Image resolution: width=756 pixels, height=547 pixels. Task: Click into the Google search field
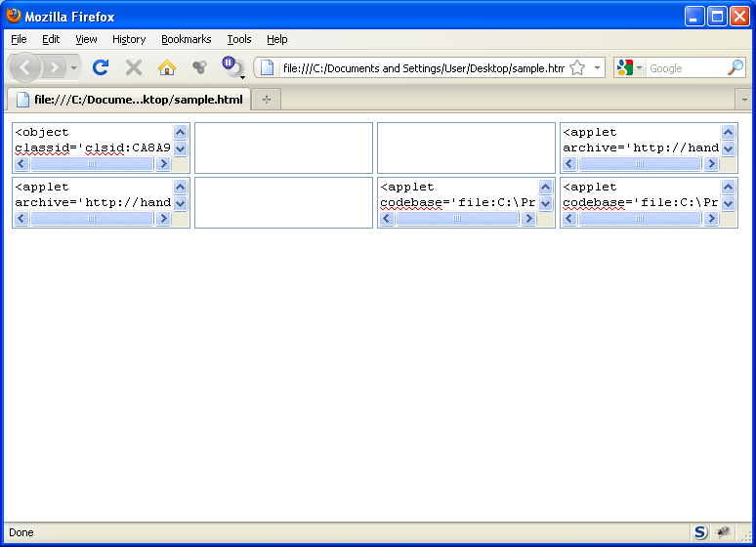(685, 67)
